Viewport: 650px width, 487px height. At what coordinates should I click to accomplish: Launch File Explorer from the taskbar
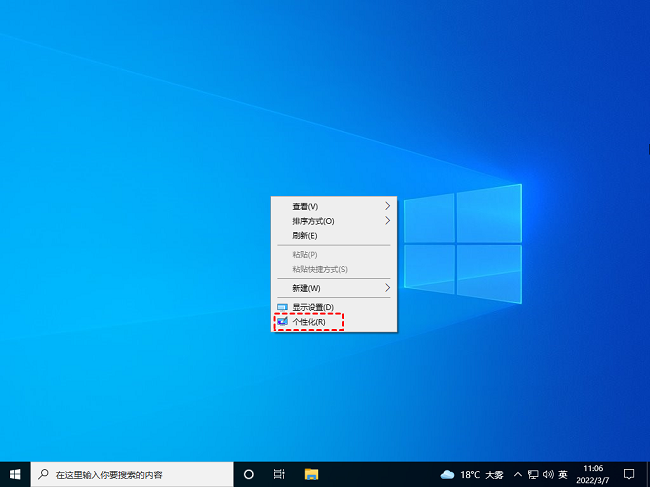[x=311, y=473]
